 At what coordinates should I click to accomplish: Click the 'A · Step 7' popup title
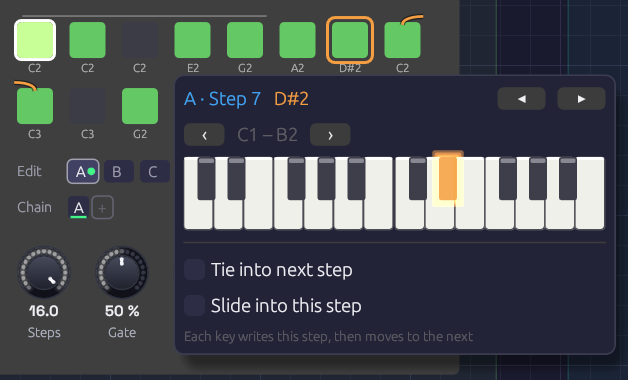(x=222, y=99)
